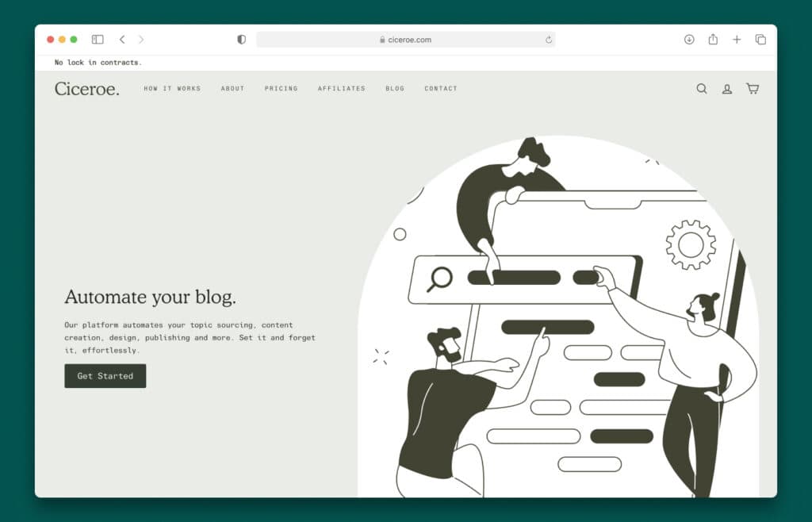812x522 pixels.
Task: Reload the page using the refresh icon
Action: [x=547, y=39]
